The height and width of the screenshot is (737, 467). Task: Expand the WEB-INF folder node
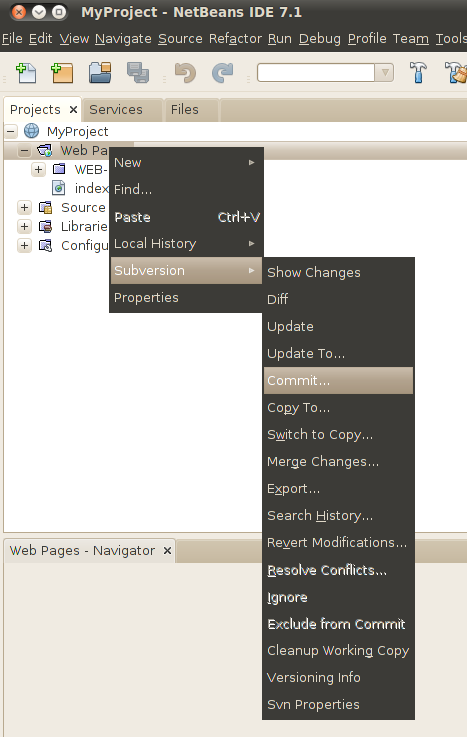point(39,169)
